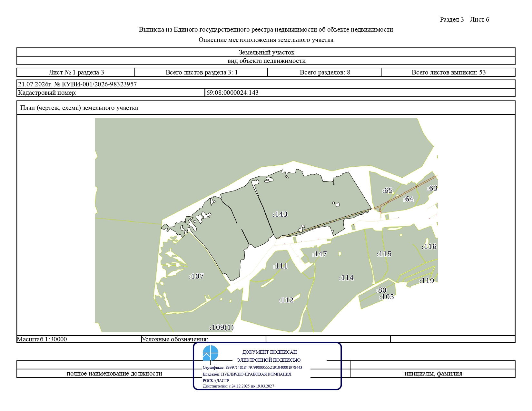Select 'Описание местоположения земельного участка' subtitle
The image size is (532, 411).
266,40
